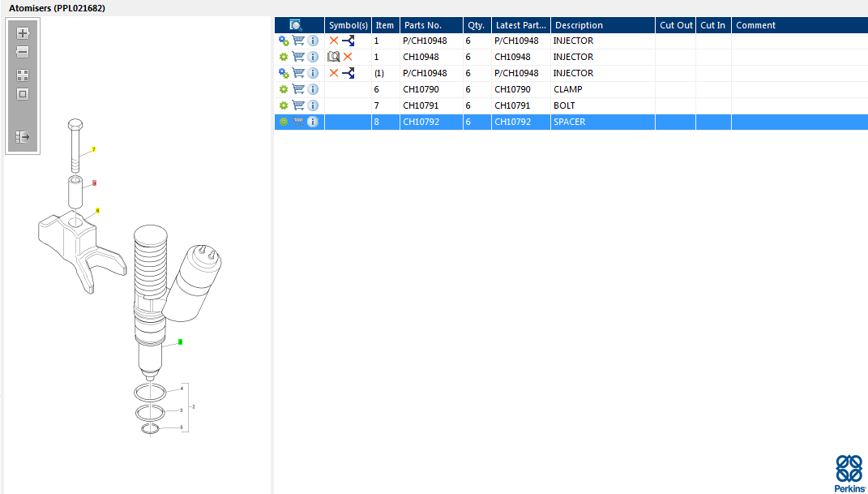Image resolution: width=868 pixels, height=494 pixels.
Task: Click the list-with-arrow export icon in diagram toolbar
Action: coord(23,137)
